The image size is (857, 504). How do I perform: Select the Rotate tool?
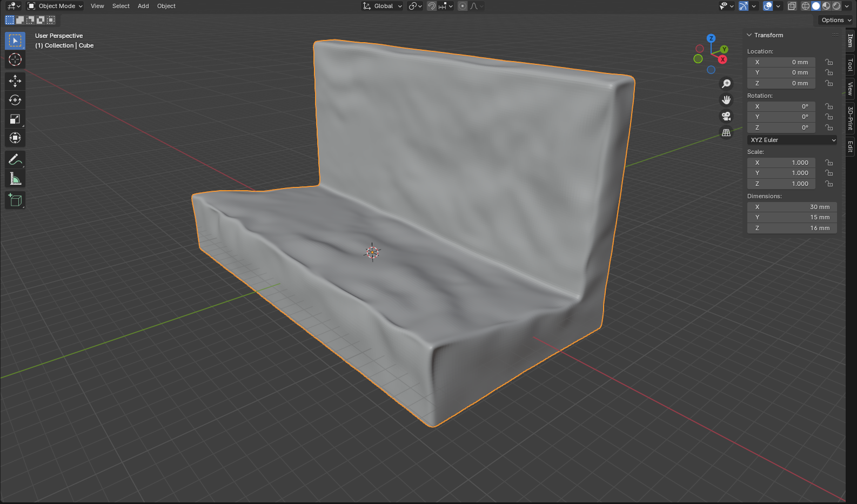click(x=15, y=100)
